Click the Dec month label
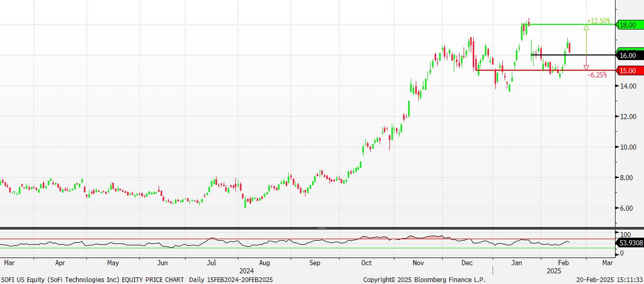This screenshot has width=644, height=284. (467, 263)
